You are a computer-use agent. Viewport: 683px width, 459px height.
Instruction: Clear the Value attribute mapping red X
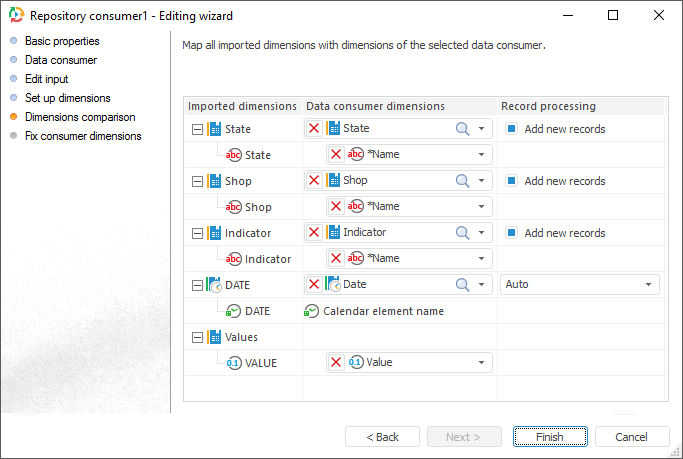click(336, 363)
